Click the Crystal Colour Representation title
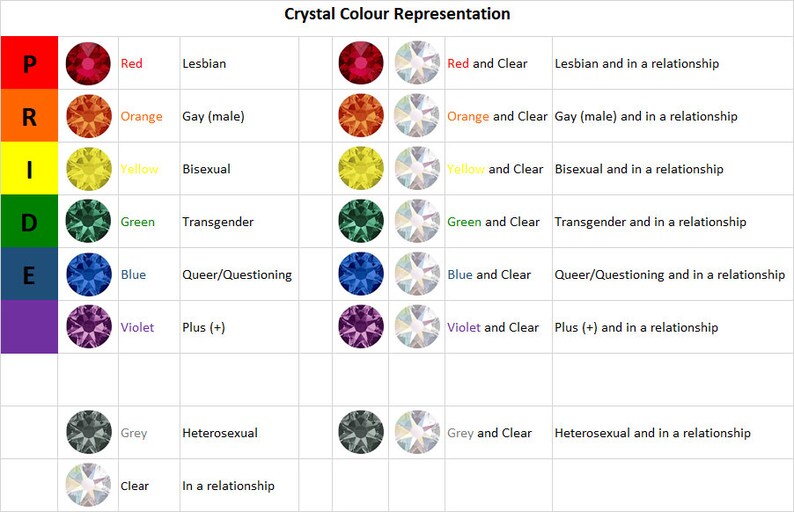 pos(397,14)
